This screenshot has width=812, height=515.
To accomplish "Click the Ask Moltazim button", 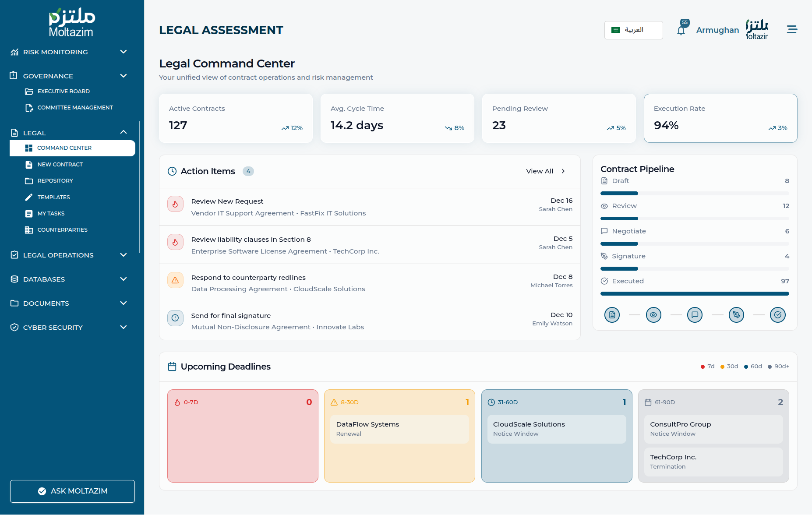I will [x=72, y=491].
